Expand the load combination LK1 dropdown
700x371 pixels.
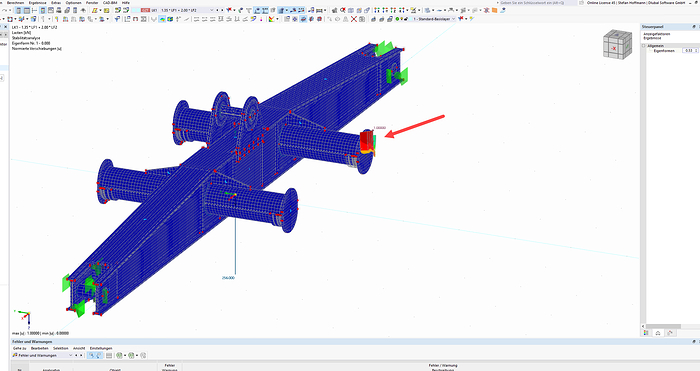[x=212, y=10]
